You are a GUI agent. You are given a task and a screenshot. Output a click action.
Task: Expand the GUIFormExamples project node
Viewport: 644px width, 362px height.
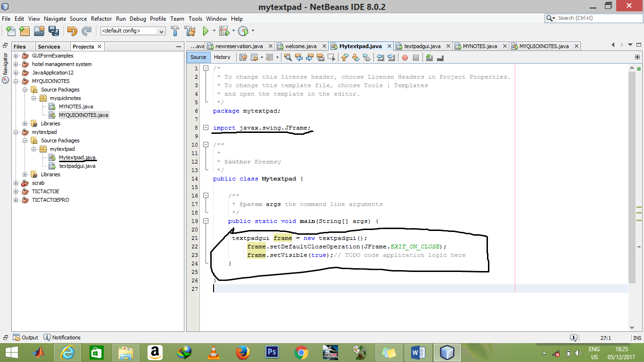pos(17,56)
